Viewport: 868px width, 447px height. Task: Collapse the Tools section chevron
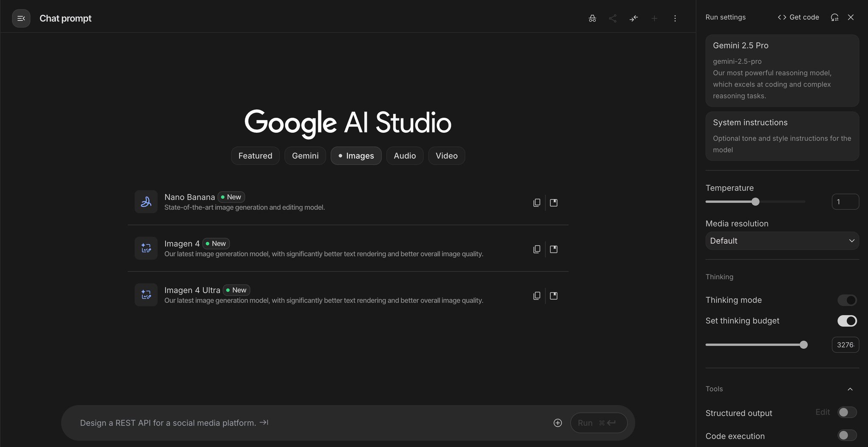[850, 389]
